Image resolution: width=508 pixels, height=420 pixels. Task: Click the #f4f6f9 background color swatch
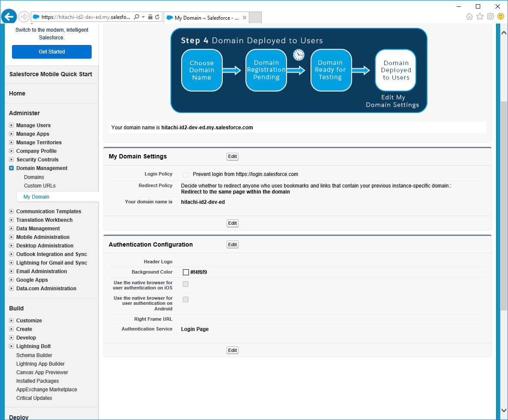pyautogui.click(x=186, y=272)
